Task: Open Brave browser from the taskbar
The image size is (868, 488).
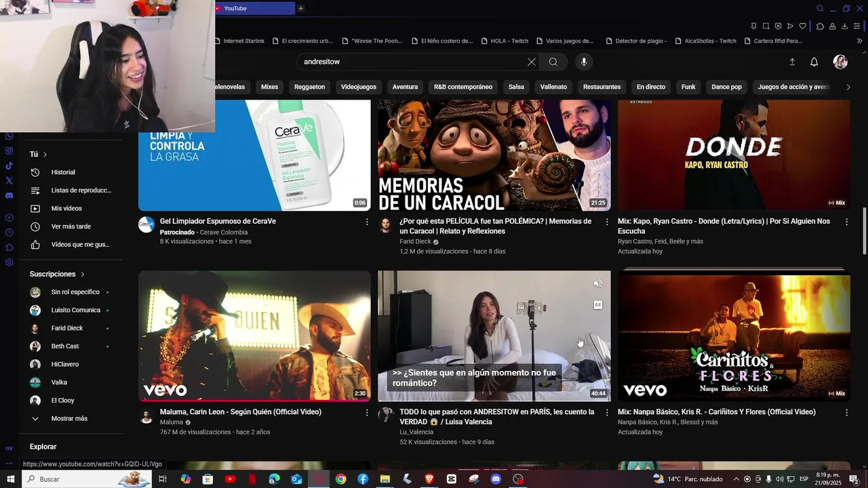Action: pyautogui.click(x=429, y=479)
